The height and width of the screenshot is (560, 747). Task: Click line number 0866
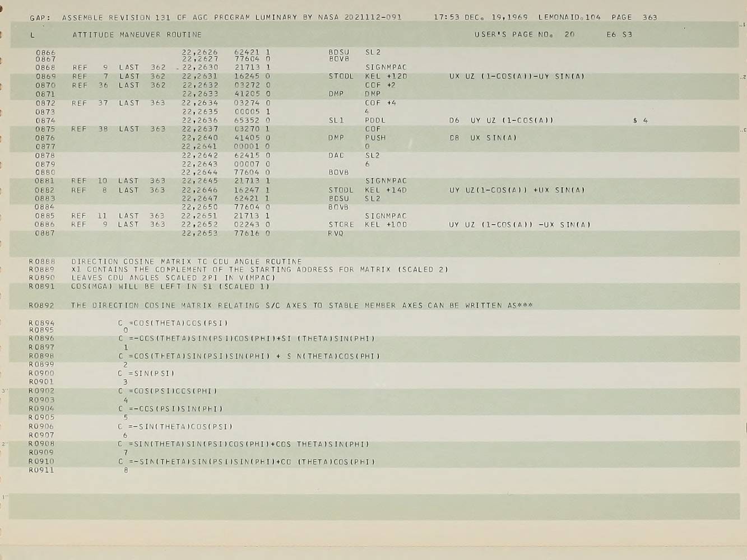pyautogui.click(x=45, y=53)
